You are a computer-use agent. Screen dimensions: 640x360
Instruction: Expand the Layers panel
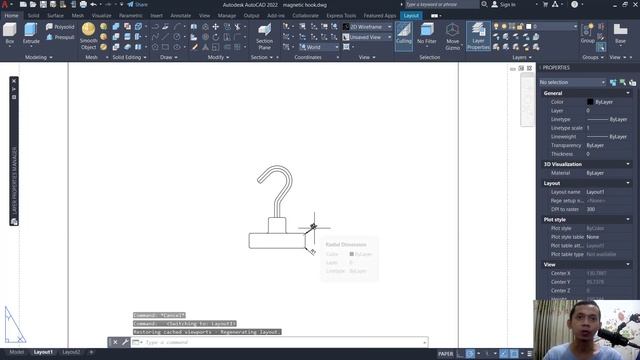(522, 58)
